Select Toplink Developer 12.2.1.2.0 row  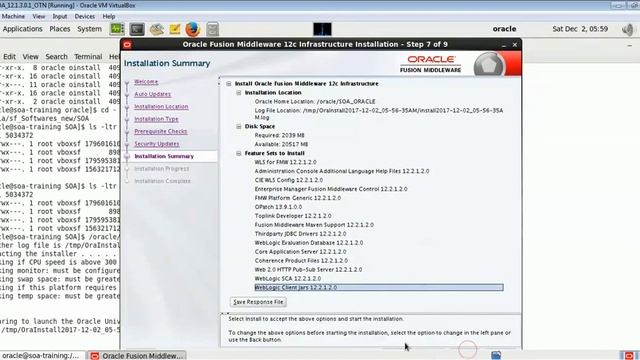click(x=293, y=216)
